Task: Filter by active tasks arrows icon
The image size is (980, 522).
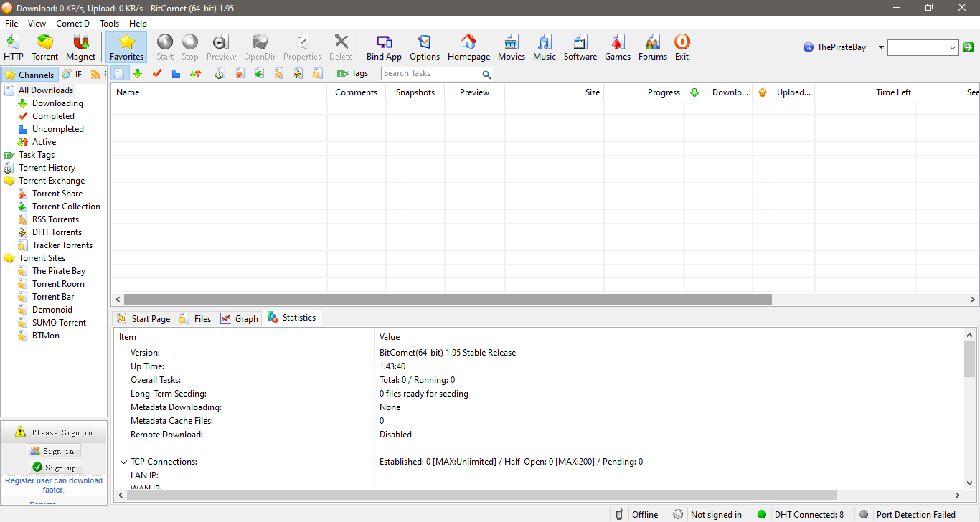Action: click(x=195, y=73)
